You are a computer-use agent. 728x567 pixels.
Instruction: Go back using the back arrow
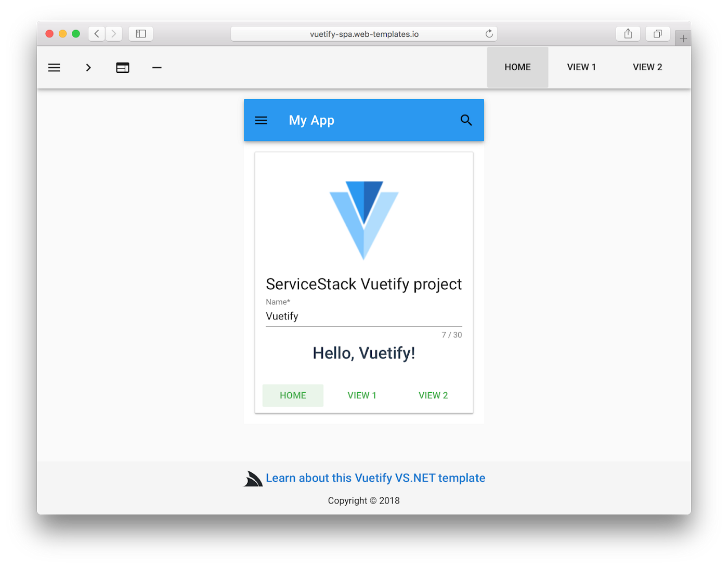coord(96,33)
